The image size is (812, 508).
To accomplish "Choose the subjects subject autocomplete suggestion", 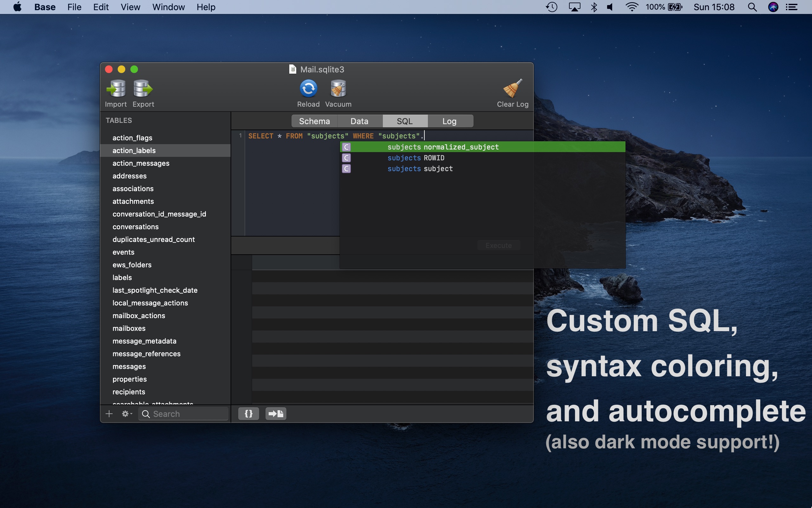I will tap(482, 168).
